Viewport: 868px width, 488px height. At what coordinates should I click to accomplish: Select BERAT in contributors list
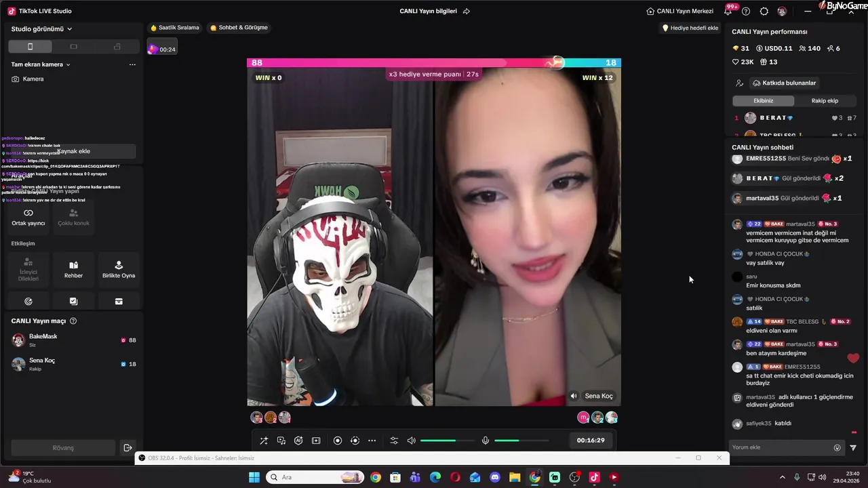point(795,118)
